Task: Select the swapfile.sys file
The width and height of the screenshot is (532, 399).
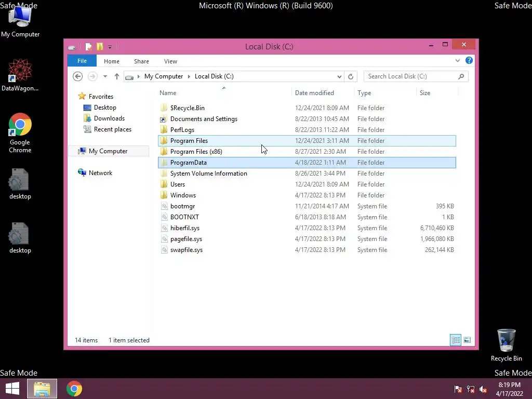Action: 307,250
